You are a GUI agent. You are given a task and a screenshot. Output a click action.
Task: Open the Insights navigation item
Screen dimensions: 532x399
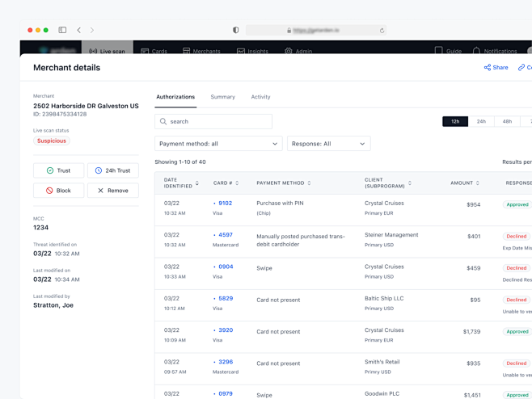coord(252,51)
